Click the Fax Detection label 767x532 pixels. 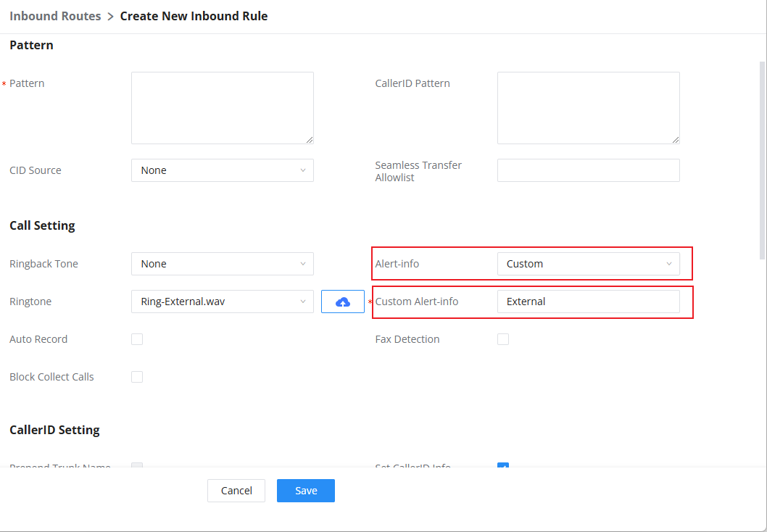tap(407, 339)
